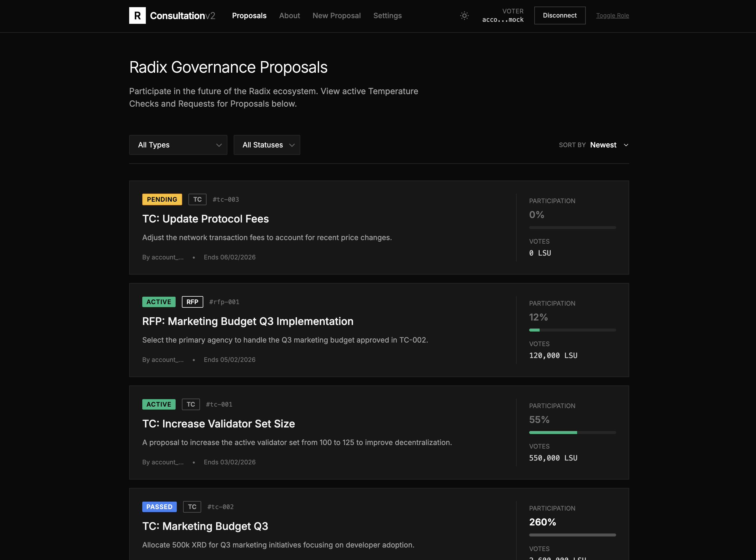Click the PASSED status badge

tap(159, 507)
